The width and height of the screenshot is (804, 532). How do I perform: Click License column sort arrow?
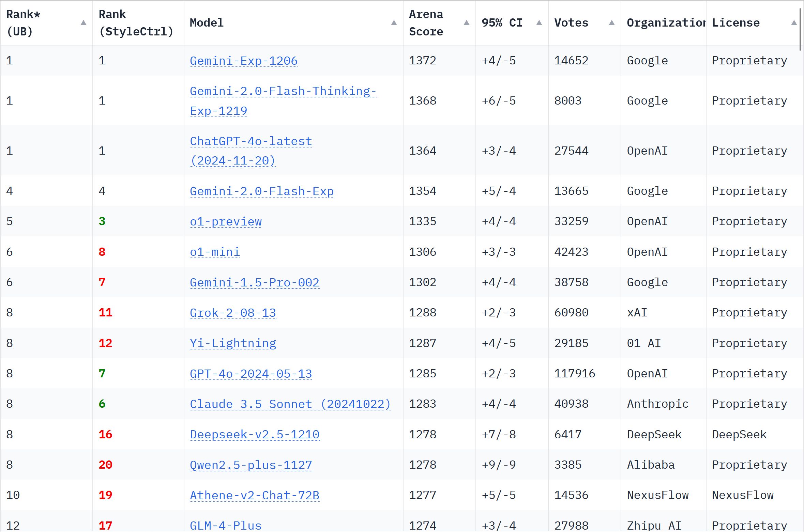click(794, 23)
